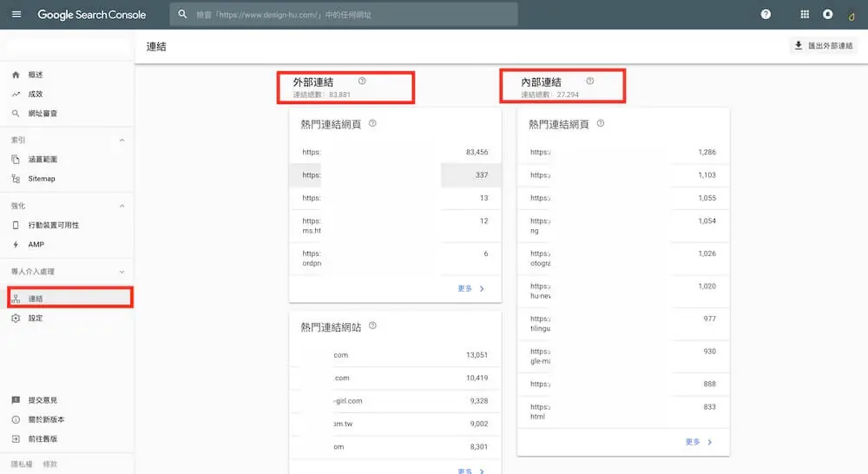Select internal page row with 833 links
This screenshot has width=868, height=474.
(x=623, y=412)
